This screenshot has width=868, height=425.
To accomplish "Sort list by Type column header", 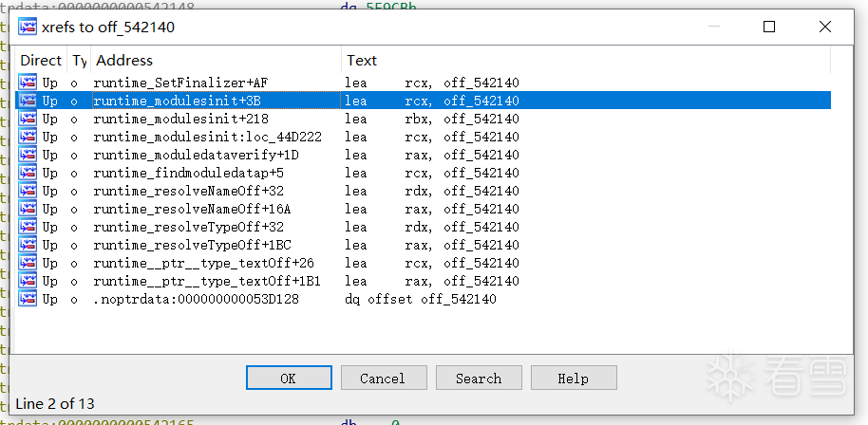I will pos(79,61).
